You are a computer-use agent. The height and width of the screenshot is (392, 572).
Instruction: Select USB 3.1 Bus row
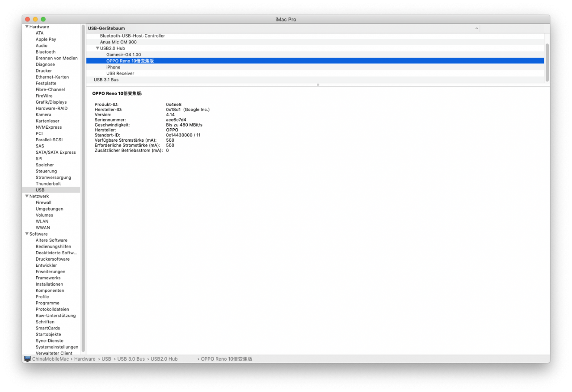tap(315, 80)
